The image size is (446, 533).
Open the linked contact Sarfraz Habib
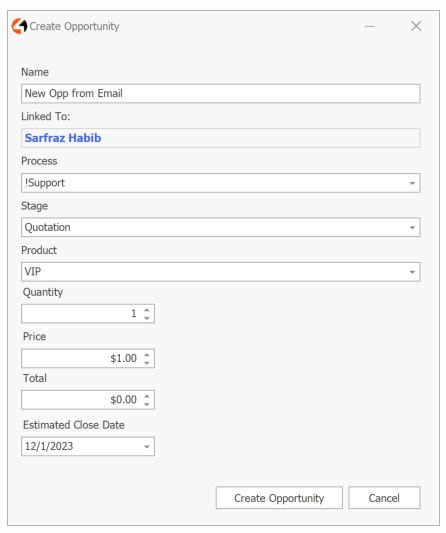click(x=63, y=138)
